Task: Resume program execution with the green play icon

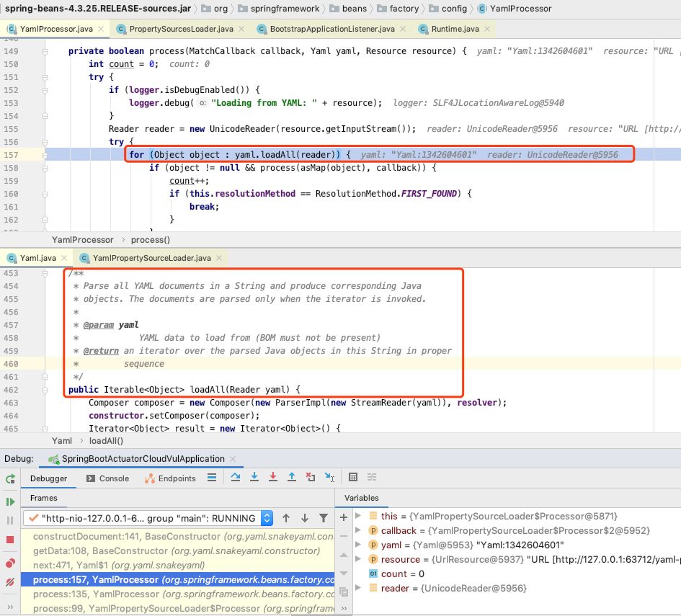Action: (x=10, y=501)
